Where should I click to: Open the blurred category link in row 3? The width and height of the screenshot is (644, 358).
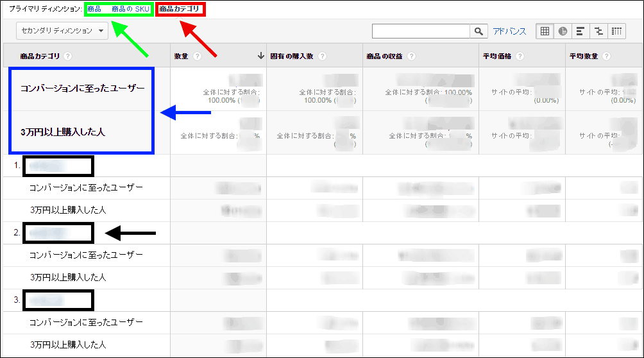coord(47,301)
